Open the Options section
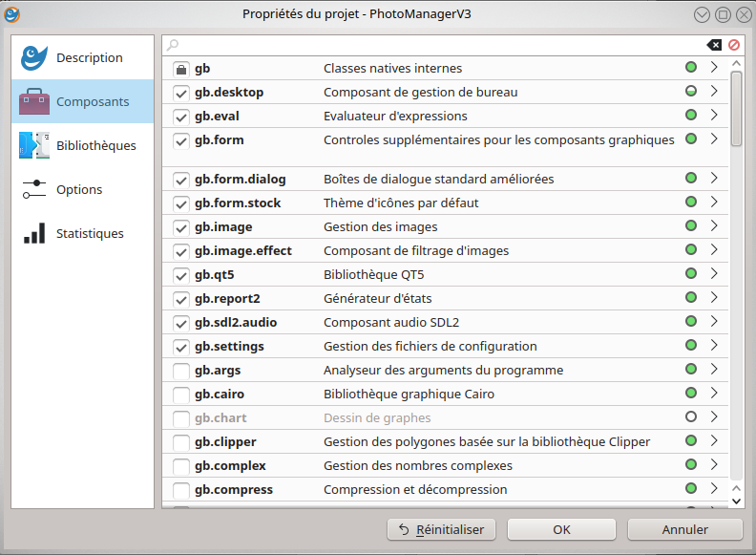 coord(82,189)
